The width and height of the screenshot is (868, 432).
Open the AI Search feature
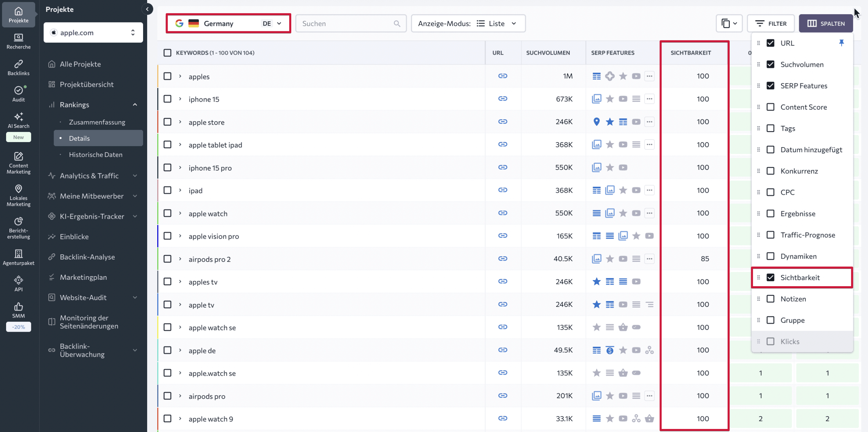(x=18, y=120)
